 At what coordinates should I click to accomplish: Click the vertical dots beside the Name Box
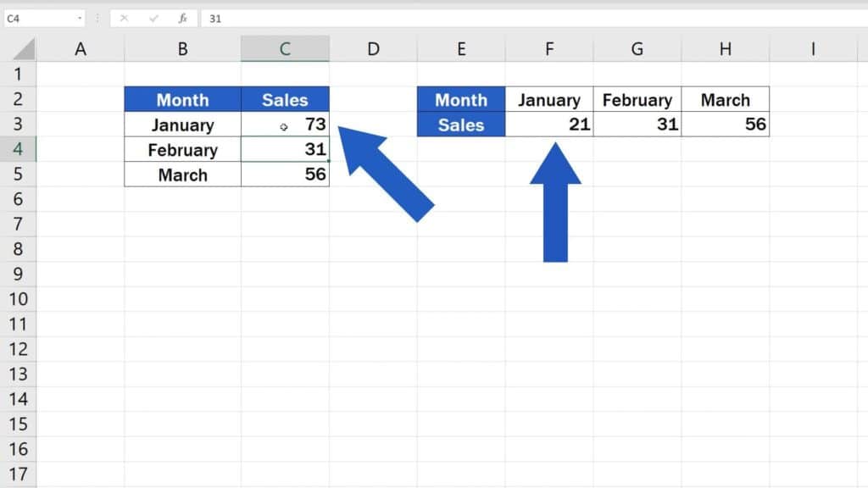pyautogui.click(x=98, y=18)
